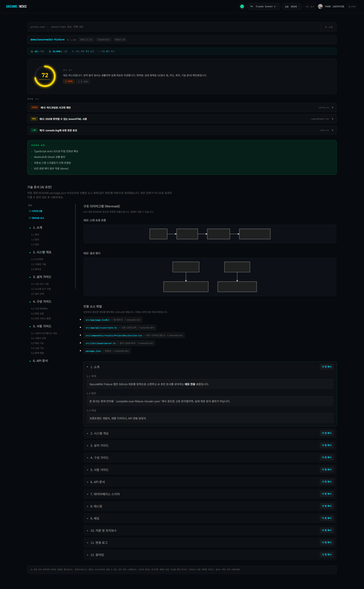Open the KR 한국어 language dropdown
This screenshot has width=364, height=589.
pyautogui.click(x=292, y=6)
